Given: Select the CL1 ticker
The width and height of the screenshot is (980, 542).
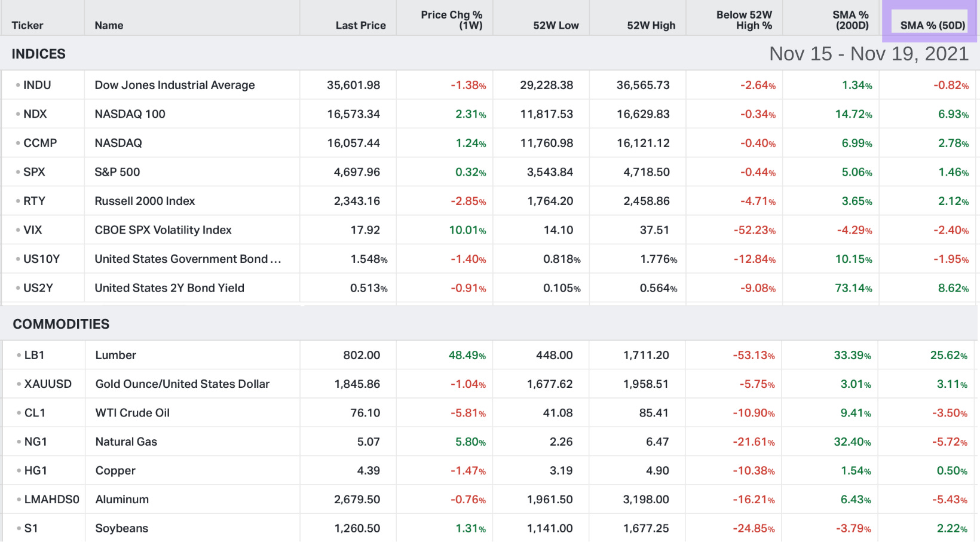Looking at the screenshot, I should point(35,412).
